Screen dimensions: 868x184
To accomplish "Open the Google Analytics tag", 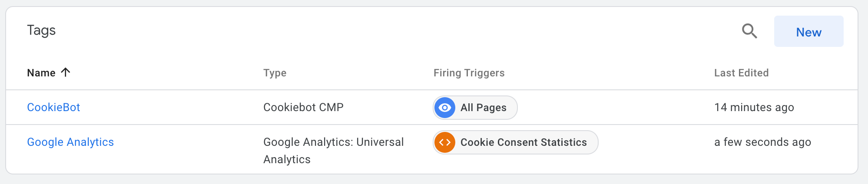I will pyautogui.click(x=70, y=142).
